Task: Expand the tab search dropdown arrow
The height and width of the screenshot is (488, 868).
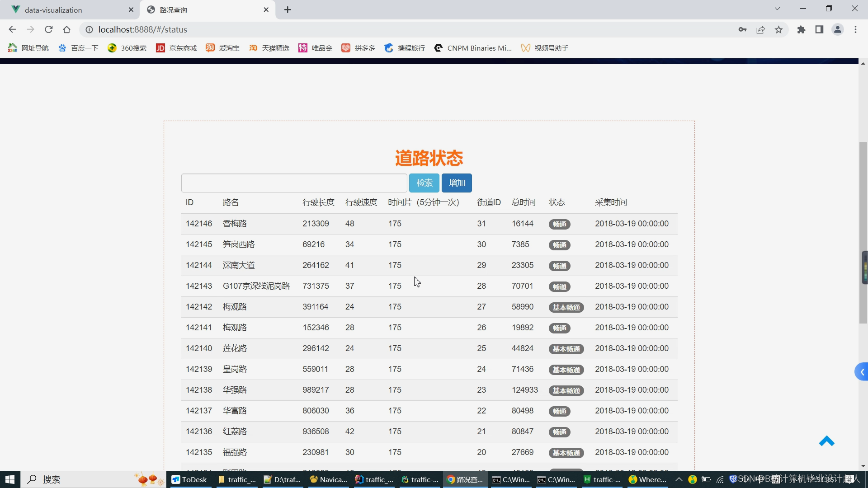Action: point(777,9)
